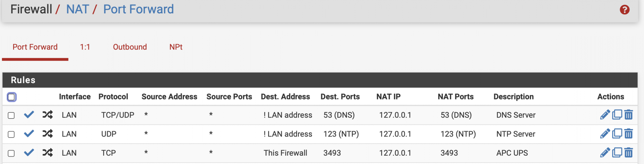Delete the DNS Server rule with trash icon

pos(629,115)
